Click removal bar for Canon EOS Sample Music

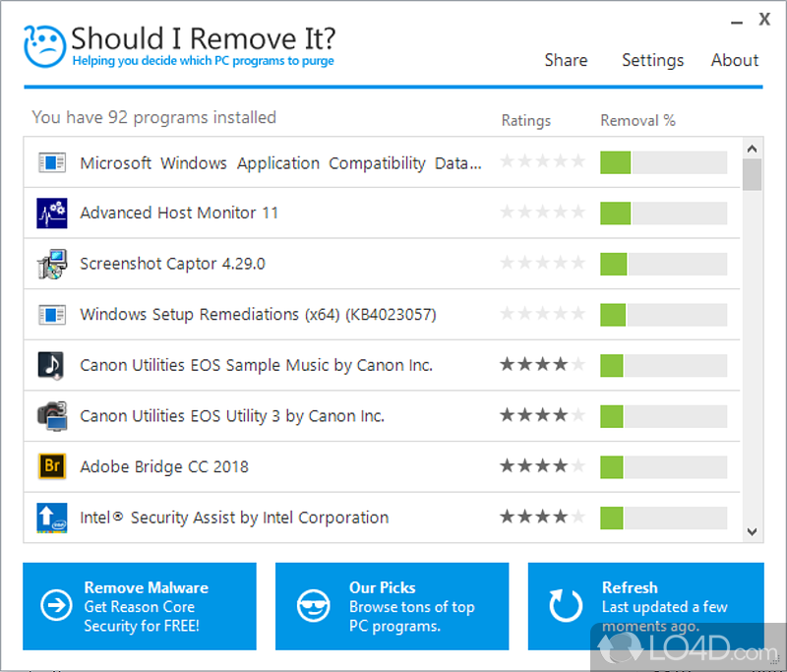pyautogui.click(x=663, y=365)
